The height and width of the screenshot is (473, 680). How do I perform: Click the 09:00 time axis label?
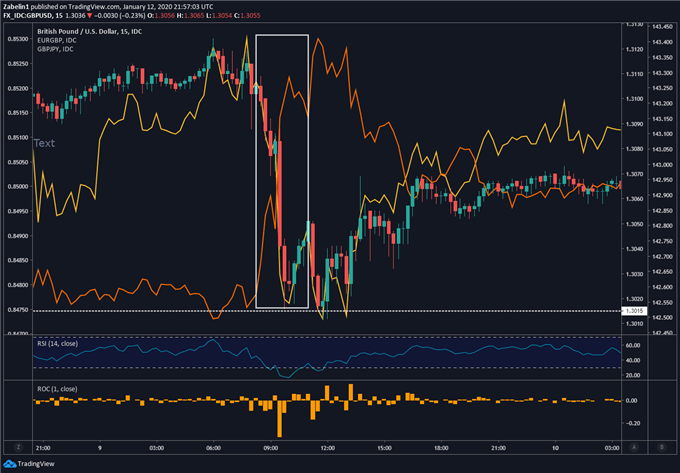click(x=271, y=448)
